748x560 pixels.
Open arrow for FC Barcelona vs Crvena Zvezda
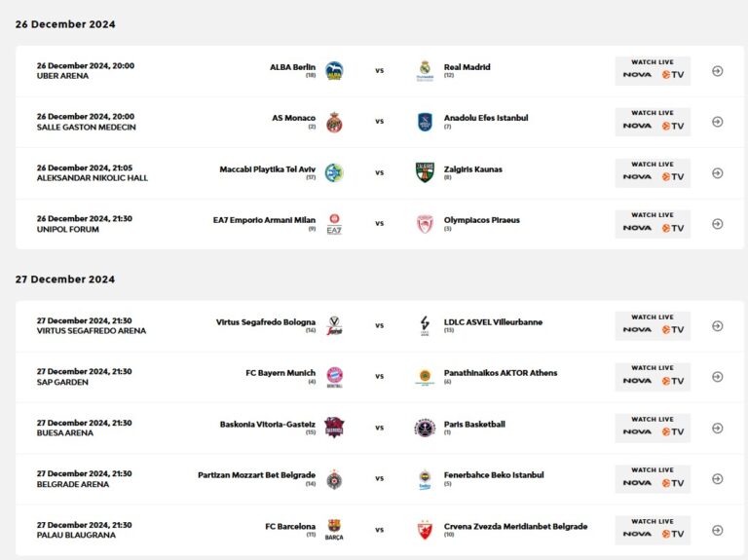(718, 530)
